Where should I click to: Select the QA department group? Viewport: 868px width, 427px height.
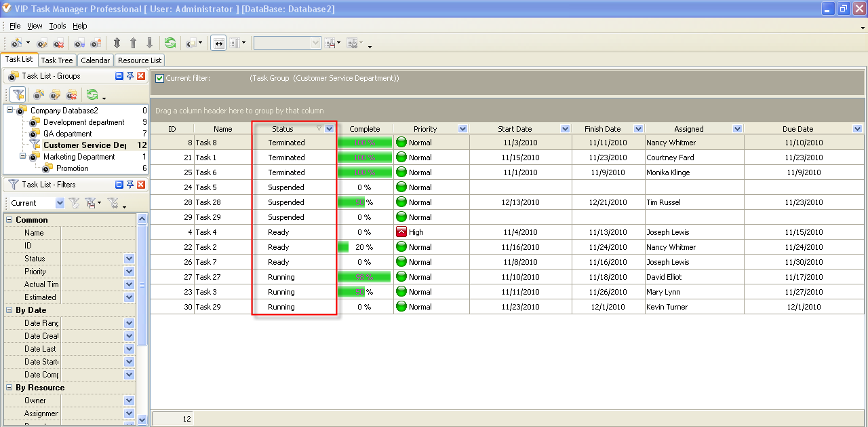(x=67, y=134)
